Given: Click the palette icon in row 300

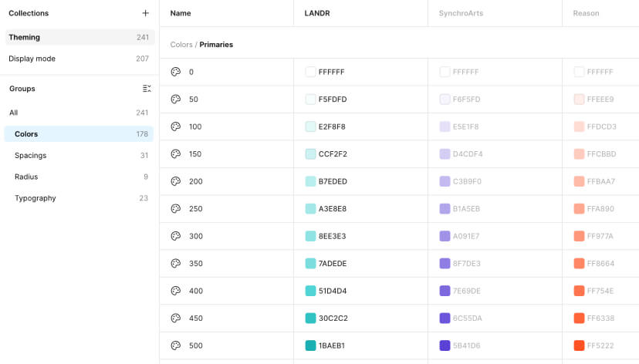Looking at the screenshot, I should (175, 236).
